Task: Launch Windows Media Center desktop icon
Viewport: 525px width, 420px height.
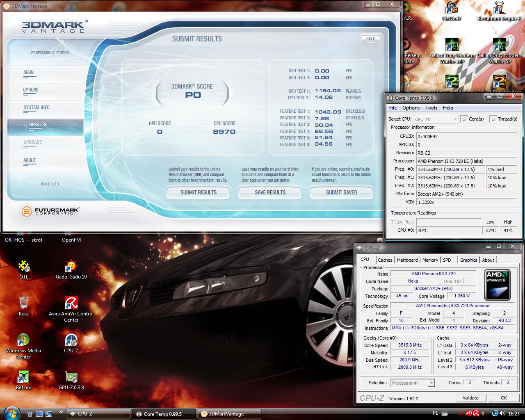Action: coord(23,346)
